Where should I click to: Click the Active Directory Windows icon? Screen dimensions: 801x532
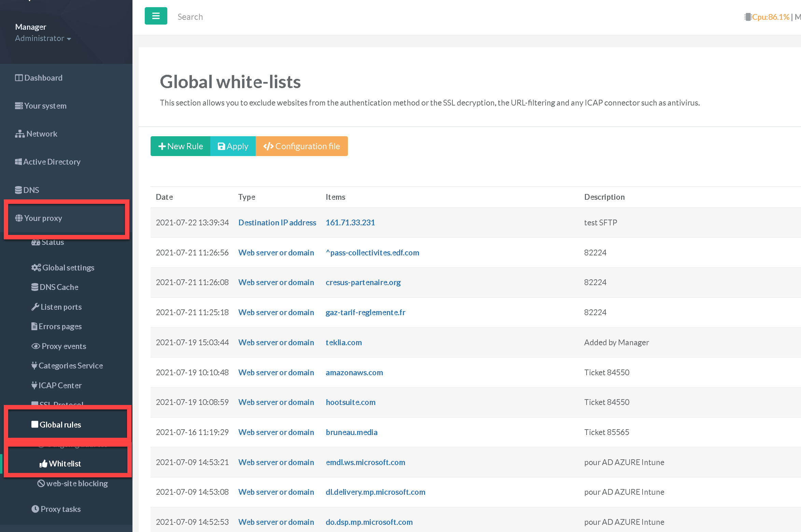tap(18, 162)
